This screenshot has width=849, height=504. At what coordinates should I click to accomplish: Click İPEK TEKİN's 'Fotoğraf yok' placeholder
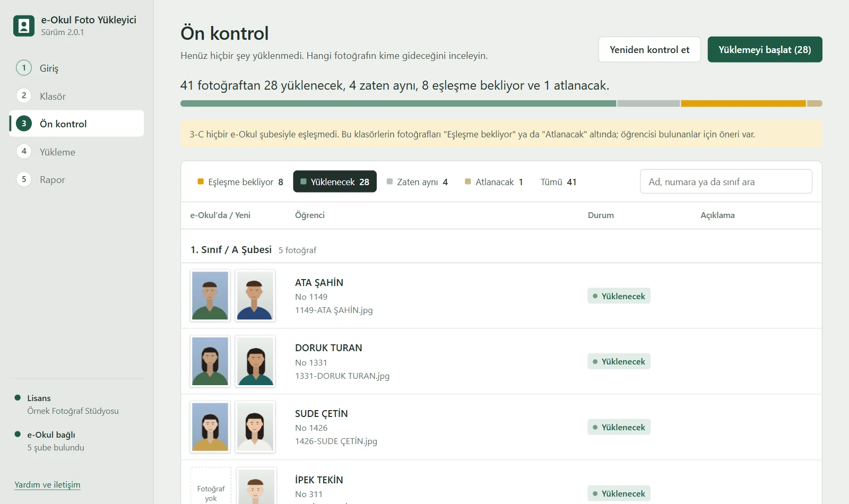[211, 485]
